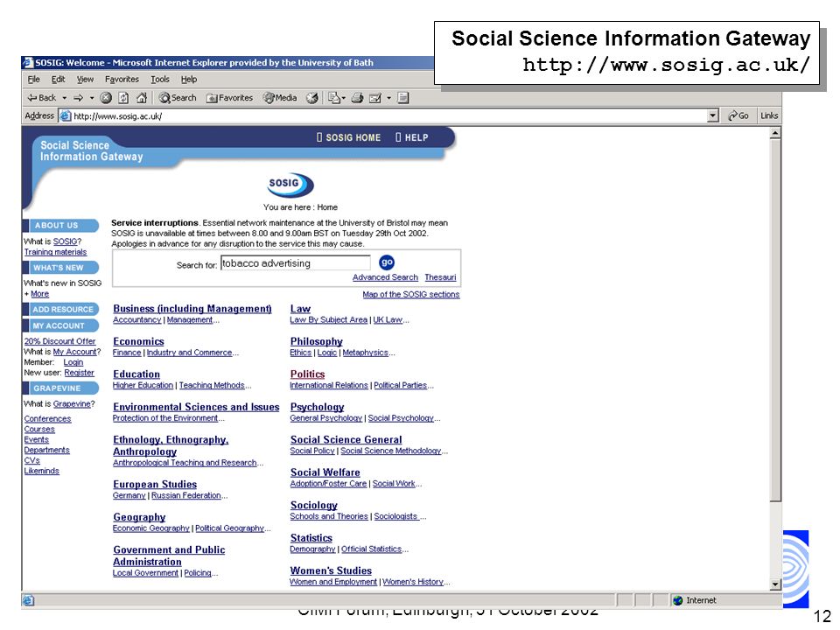Open the Edit button dropdown arrow
840x630 pixels.
coord(388,97)
